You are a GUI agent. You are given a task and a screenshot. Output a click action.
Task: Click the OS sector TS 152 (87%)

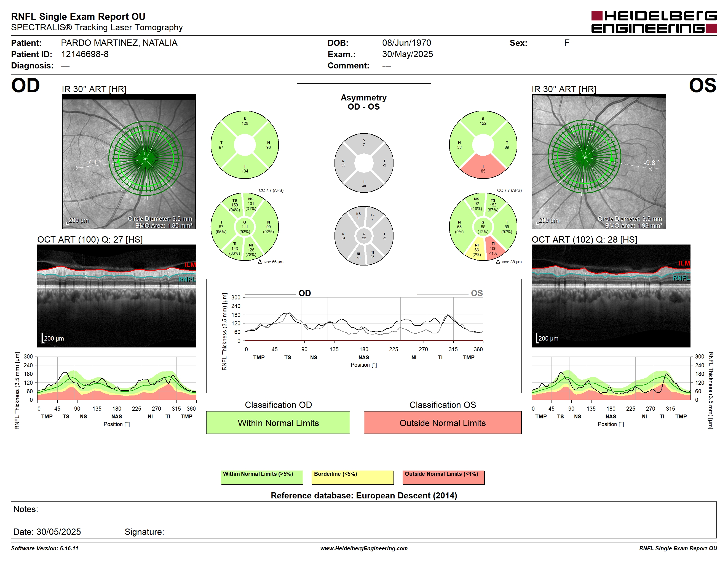(493, 205)
